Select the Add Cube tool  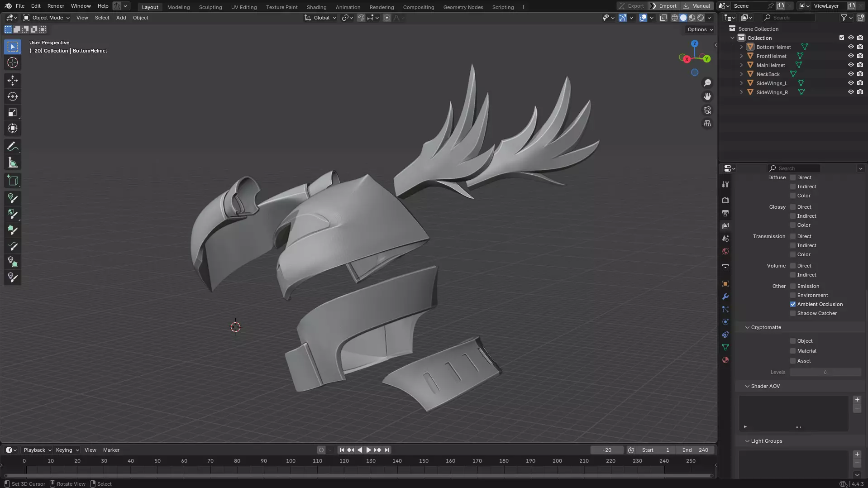coord(13,181)
